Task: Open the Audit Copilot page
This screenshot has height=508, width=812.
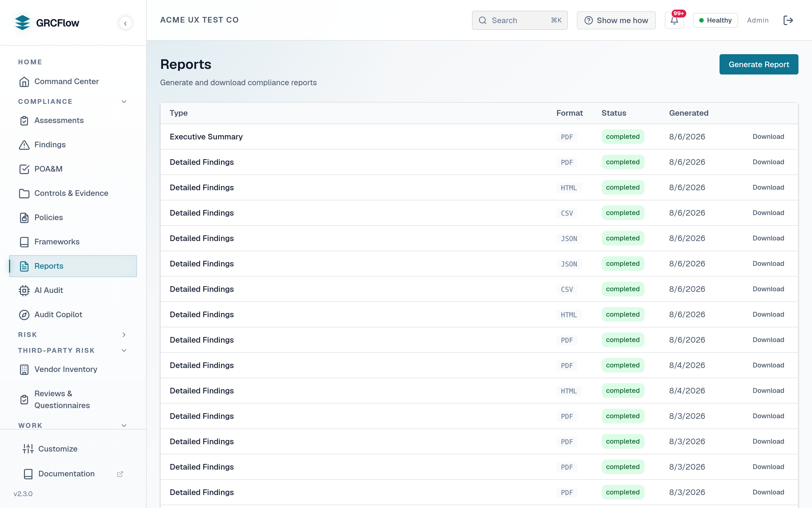Action: pos(73,315)
